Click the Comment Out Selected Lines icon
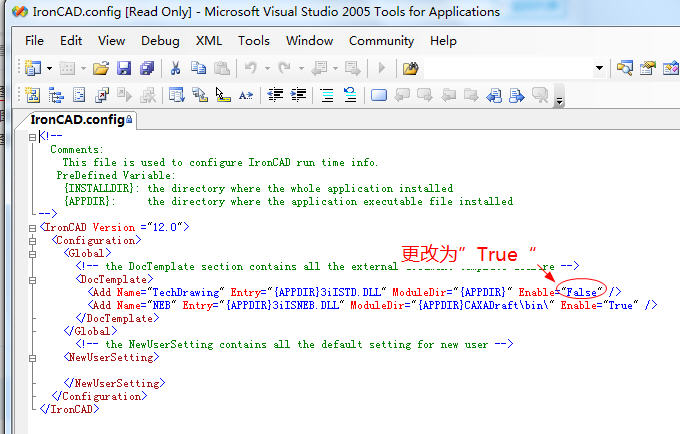 (327, 95)
